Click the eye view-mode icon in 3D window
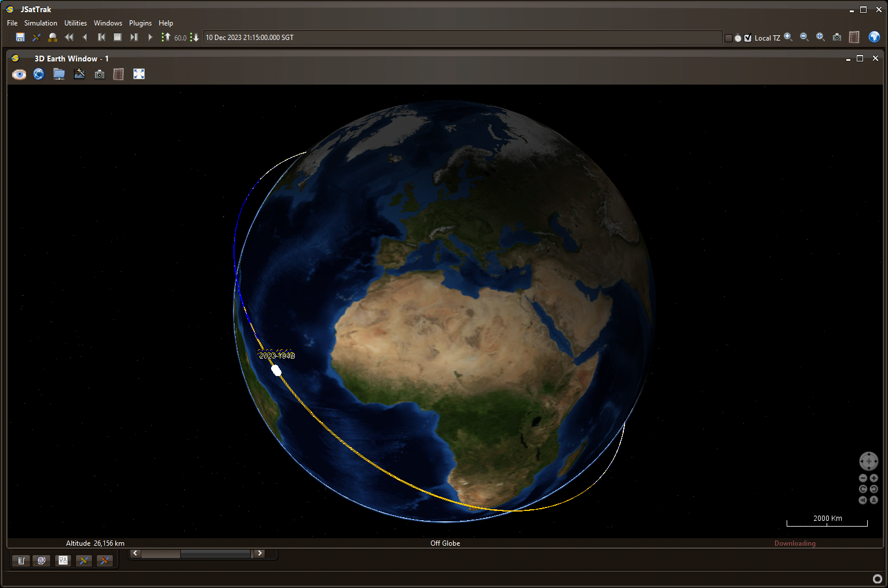 pyautogui.click(x=19, y=74)
